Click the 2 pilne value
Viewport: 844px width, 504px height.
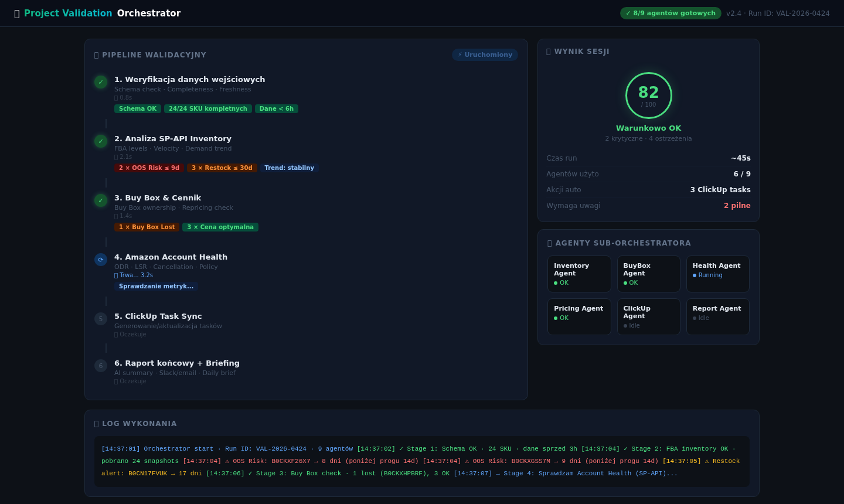pyautogui.click(x=737, y=206)
